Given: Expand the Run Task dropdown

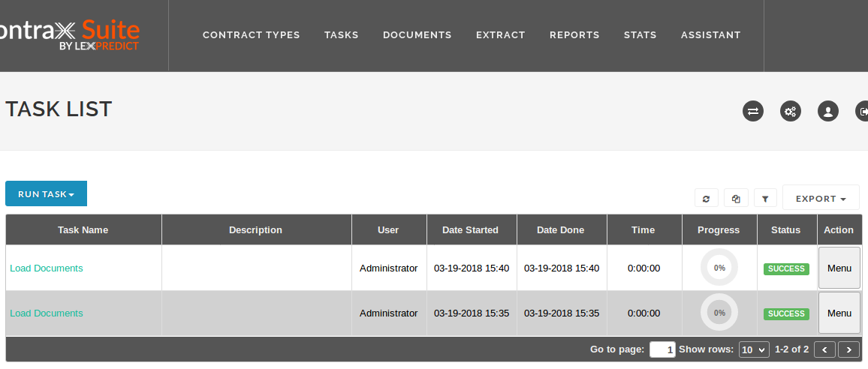Looking at the screenshot, I should pos(46,193).
